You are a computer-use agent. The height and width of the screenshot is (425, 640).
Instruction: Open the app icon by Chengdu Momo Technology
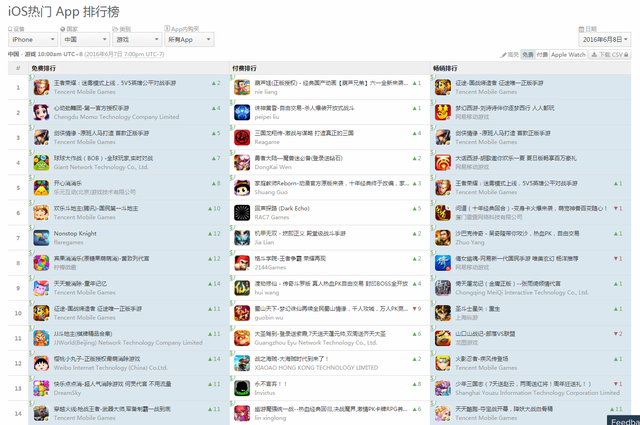tap(41, 112)
